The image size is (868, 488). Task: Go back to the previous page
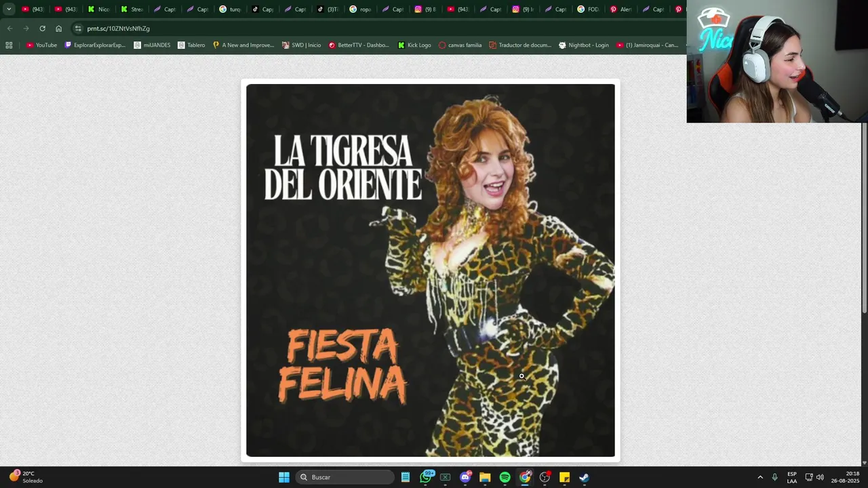point(9,28)
